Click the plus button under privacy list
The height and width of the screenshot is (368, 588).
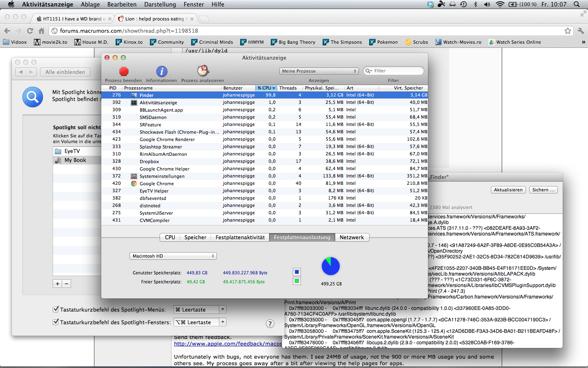[58, 283]
